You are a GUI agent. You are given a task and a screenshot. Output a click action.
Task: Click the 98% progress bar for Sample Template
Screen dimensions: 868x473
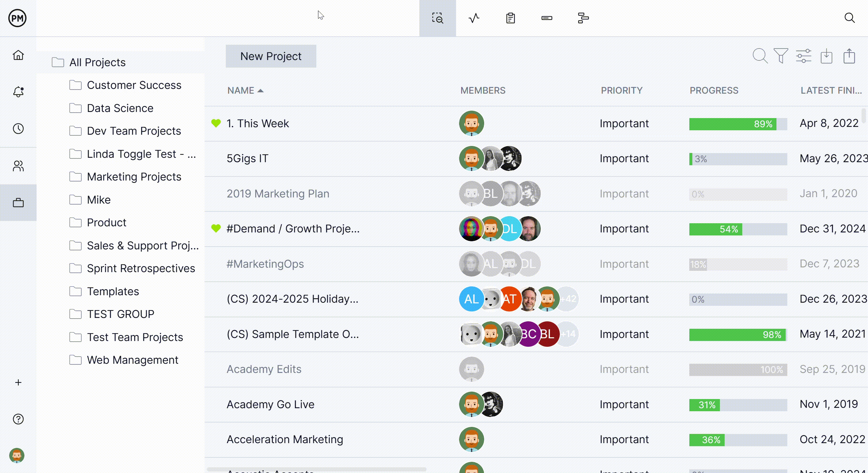(738, 335)
